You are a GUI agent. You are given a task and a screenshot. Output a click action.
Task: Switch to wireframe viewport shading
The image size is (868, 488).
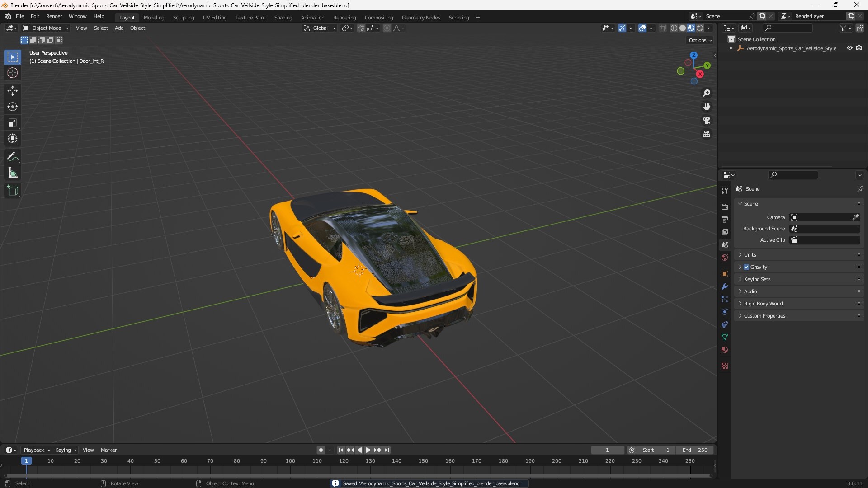coord(674,28)
